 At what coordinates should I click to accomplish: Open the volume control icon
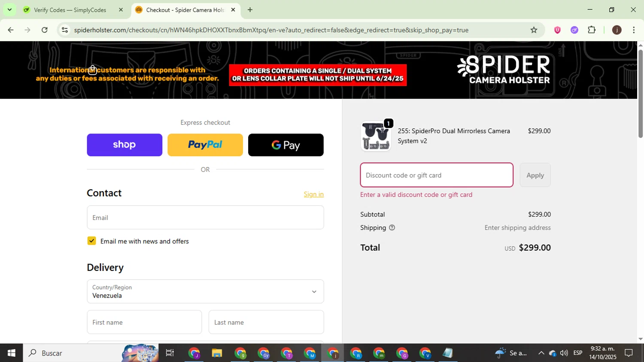point(564,353)
